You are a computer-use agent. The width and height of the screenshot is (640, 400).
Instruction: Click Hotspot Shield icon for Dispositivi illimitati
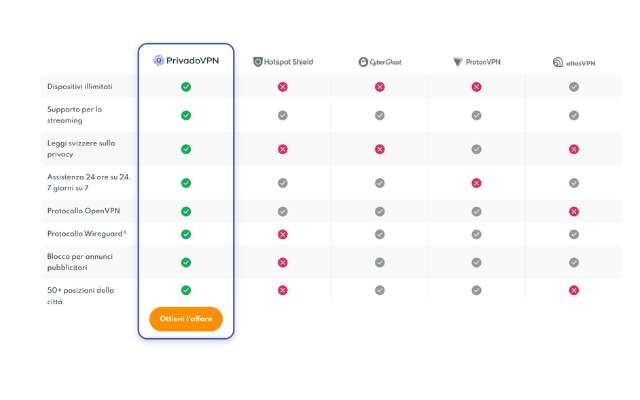tap(283, 87)
